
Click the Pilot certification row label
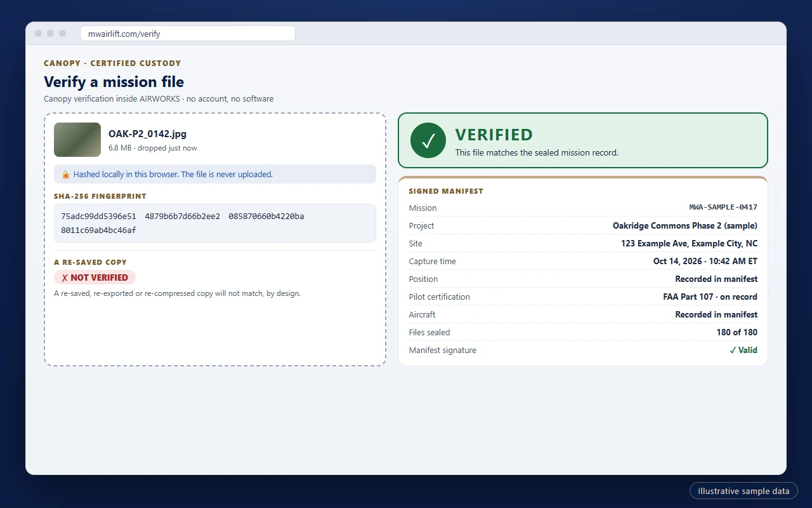pos(440,297)
